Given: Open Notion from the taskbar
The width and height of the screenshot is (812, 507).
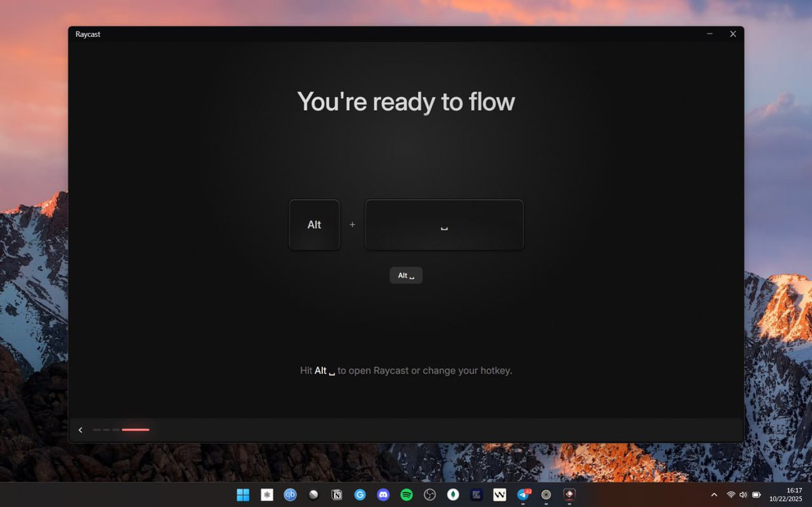Looking at the screenshot, I should coord(336,495).
